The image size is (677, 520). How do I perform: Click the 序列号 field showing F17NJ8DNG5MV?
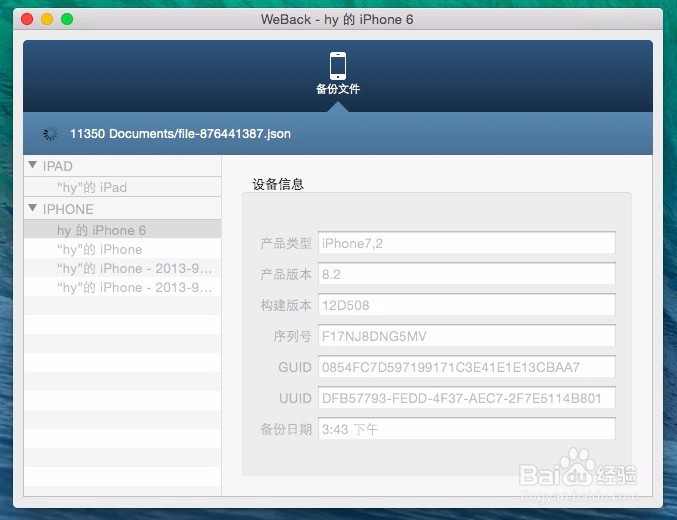[x=467, y=336]
